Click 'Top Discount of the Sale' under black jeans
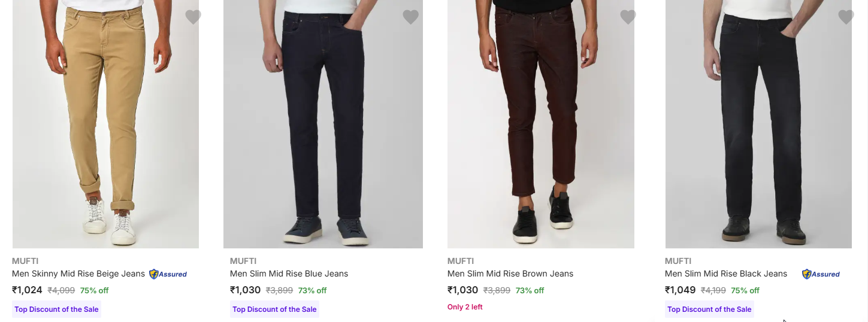Screen dimensions: 868x322 pyautogui.click(x=709, y=309)
